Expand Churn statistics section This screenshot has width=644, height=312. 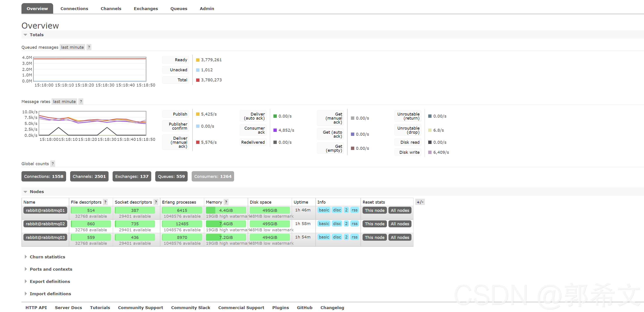[x=47, y=257]
